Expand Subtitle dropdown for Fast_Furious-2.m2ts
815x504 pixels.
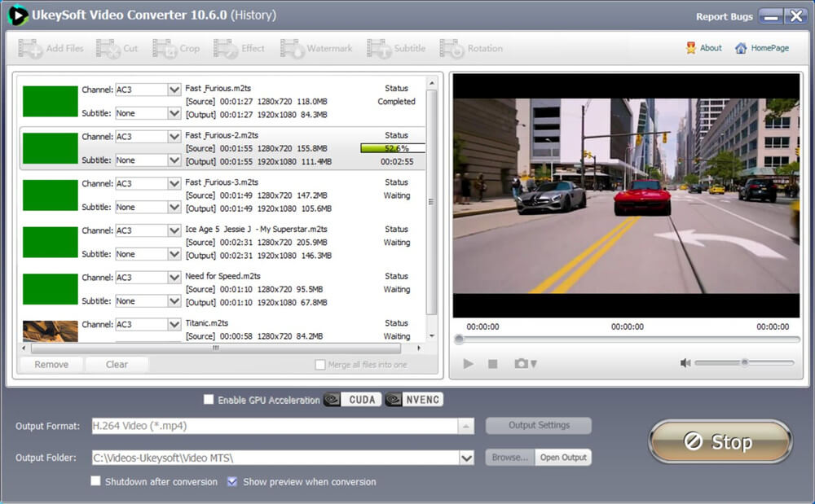[174, 160]
